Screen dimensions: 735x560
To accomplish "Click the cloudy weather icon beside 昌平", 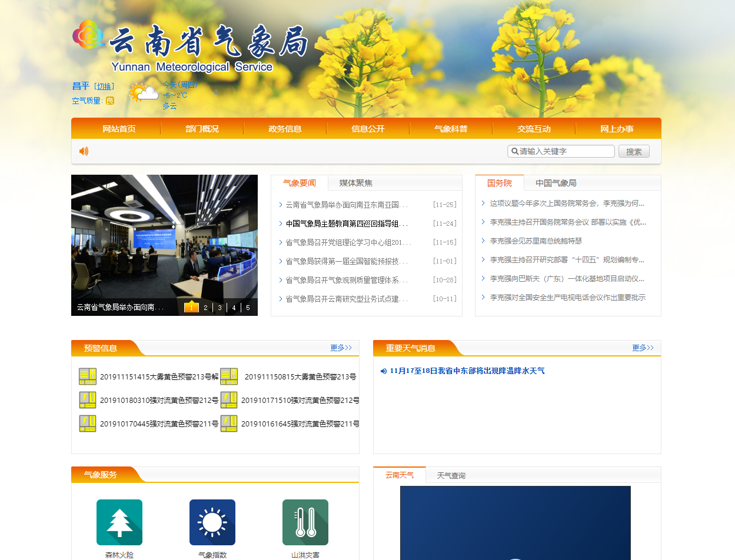I will [144, 94].
